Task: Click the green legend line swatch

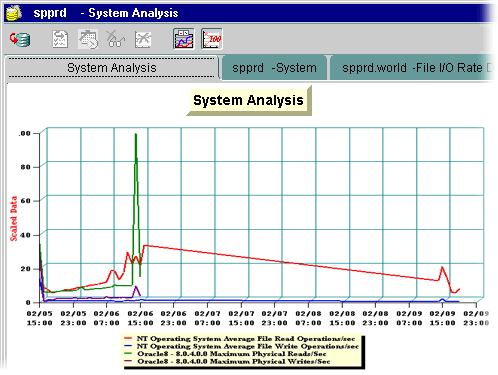Action: click(x=128, y=354)
